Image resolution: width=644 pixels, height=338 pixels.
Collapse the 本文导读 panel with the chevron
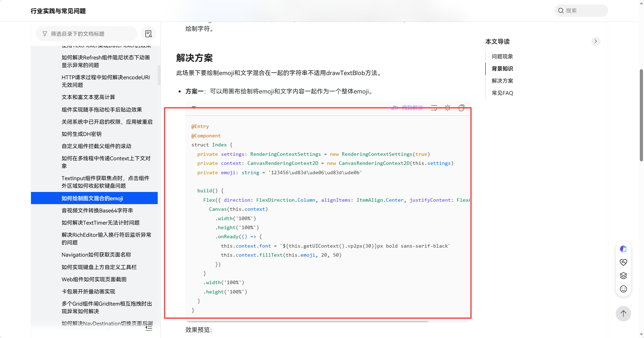tap(596, 41)
